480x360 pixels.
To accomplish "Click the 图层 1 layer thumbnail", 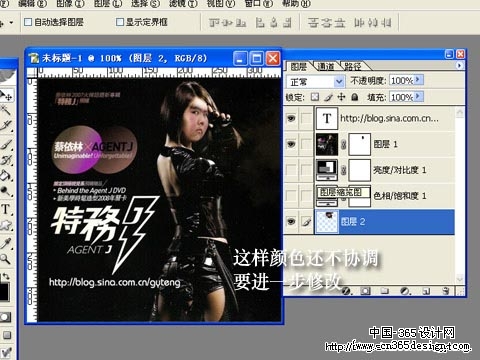I will (327, 144).
